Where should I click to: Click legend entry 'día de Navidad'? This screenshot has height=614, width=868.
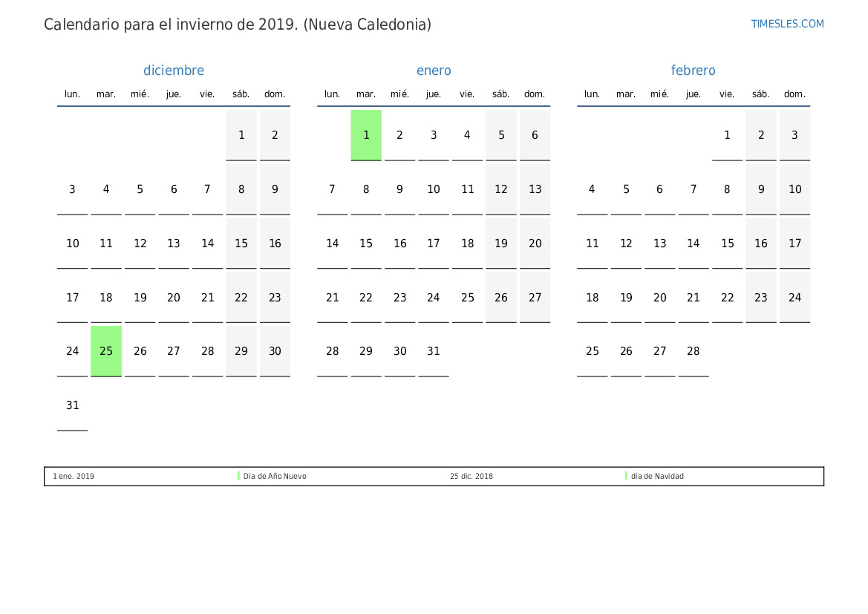pos(657,476)
